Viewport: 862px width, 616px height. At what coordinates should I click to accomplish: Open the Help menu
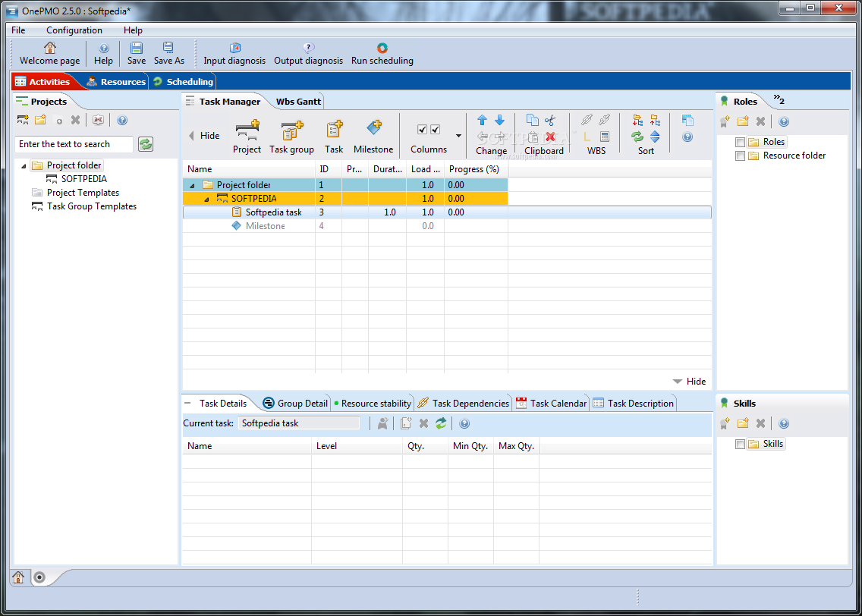(x=133, y=30)
